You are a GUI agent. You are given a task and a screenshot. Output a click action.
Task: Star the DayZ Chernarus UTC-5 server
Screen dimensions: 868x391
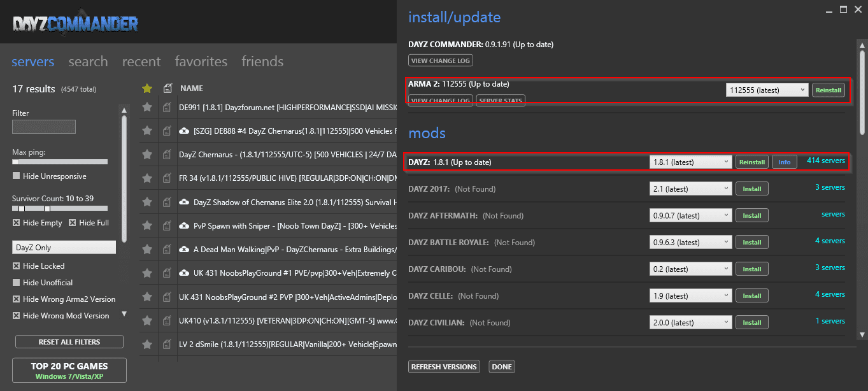pyautogui.click(x=147, y=154)
